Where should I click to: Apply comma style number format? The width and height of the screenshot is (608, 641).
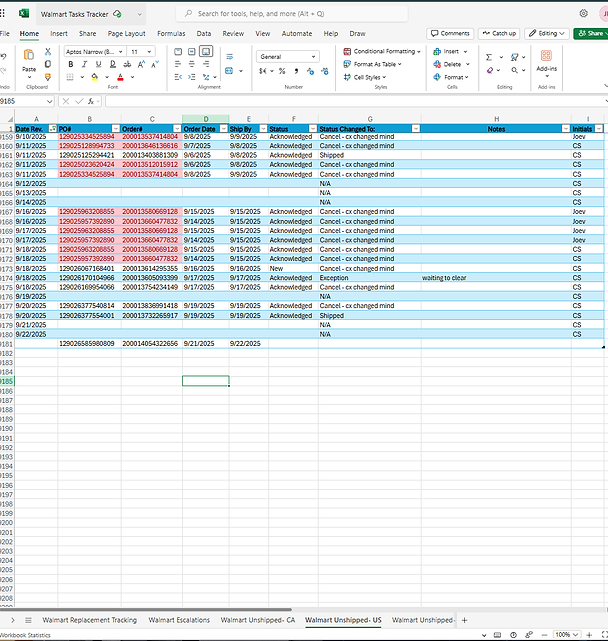point(296,71)
